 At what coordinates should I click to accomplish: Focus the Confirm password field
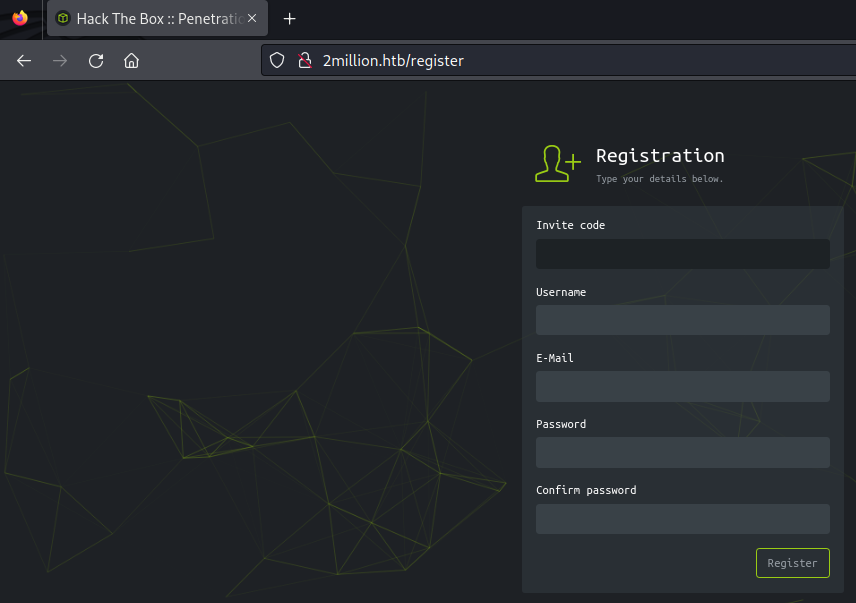click(682, 518)
